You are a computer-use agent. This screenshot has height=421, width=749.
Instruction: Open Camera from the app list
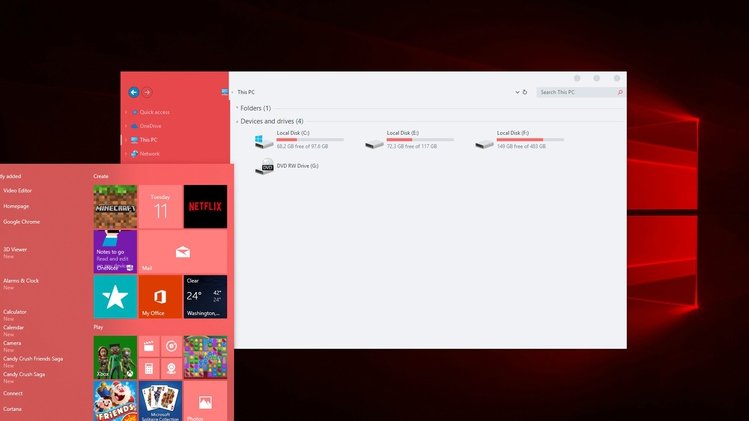[x=12, y=343]
